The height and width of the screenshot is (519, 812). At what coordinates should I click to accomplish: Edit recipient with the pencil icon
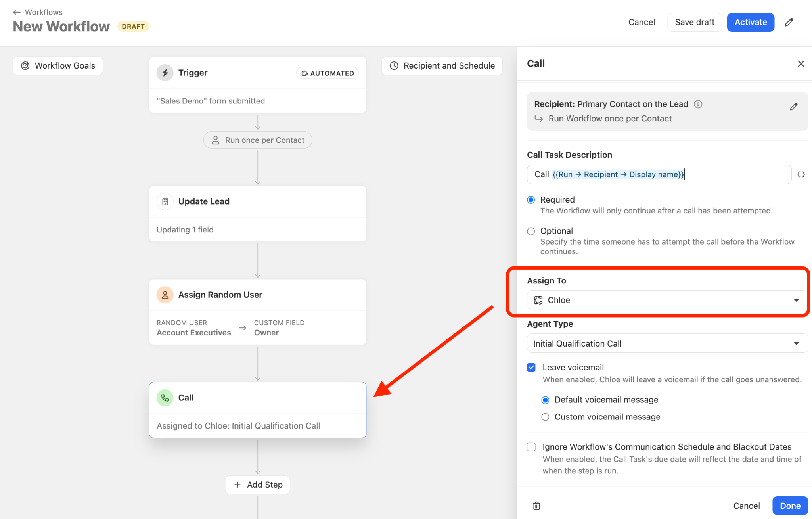click(794, 107)
